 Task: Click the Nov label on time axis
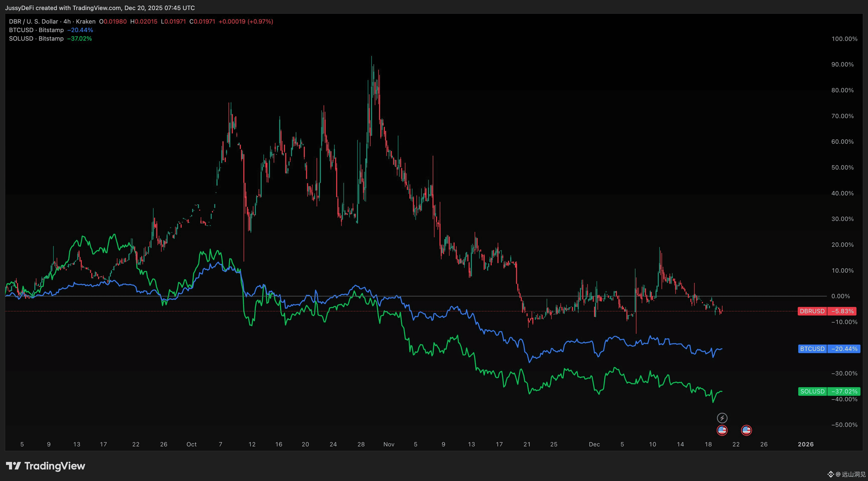pyautogui.click(x=389, y=444)
